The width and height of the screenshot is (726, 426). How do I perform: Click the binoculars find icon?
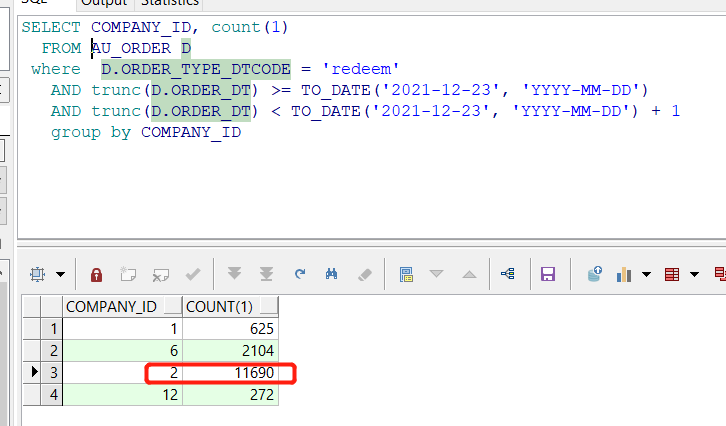pyautogui.click(x=332, y=274)
